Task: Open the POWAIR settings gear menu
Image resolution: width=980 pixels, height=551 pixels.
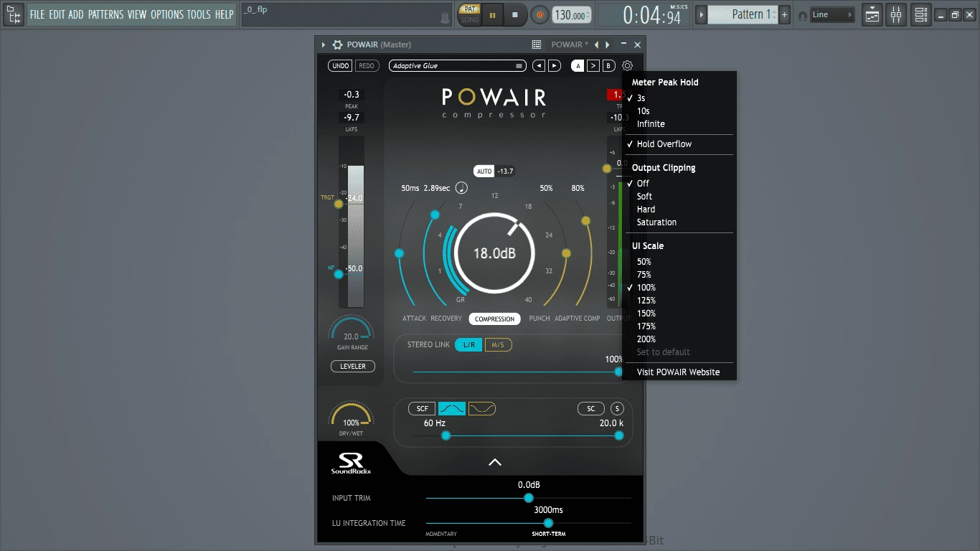Action: pos(628,65)
